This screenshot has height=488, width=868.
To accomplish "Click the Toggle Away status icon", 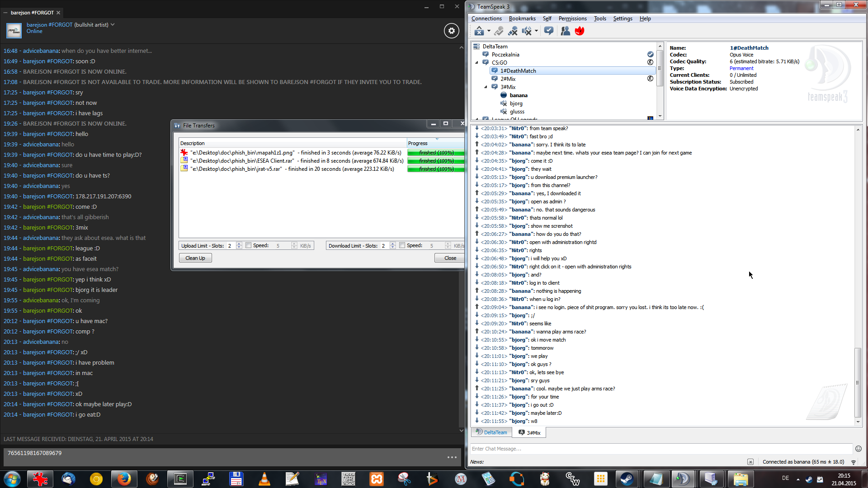I will (x=479, y=31).
